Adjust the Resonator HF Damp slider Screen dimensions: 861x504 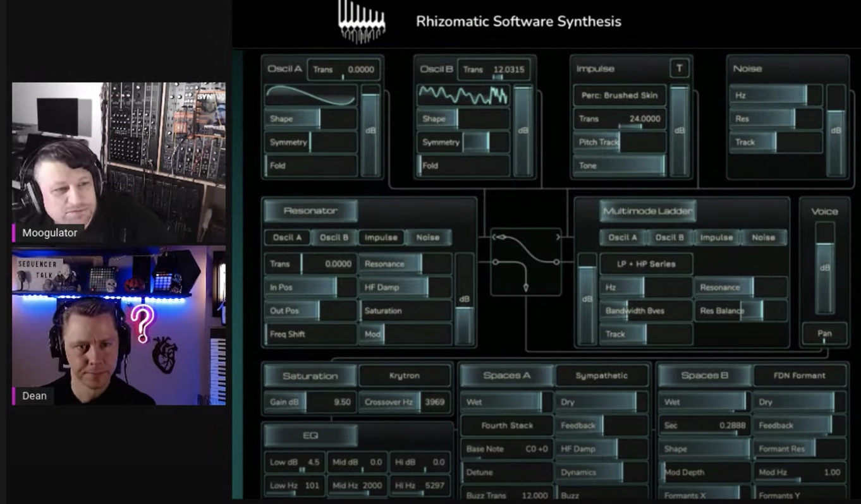coord(405,287)
